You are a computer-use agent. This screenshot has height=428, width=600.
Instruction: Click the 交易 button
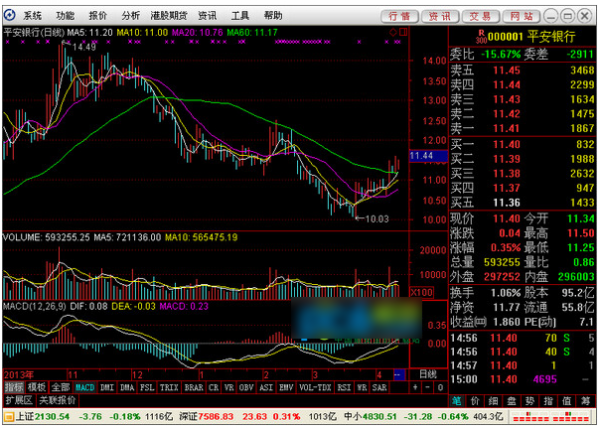(x=480, y=16)
